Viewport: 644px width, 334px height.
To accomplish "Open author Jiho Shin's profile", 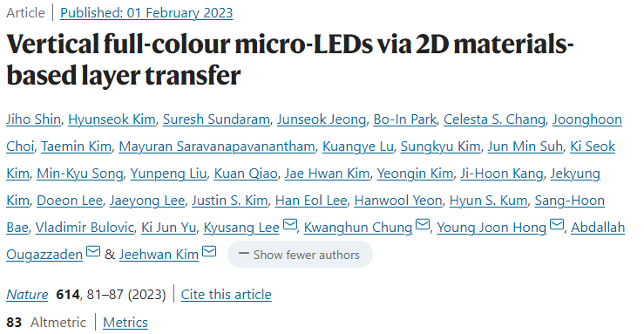I will tap(33, 119).
